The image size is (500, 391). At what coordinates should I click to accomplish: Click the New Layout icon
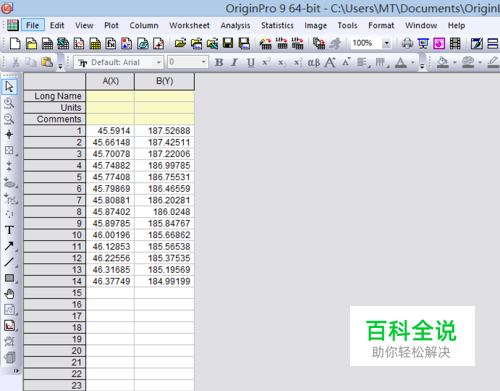coord(127,43)
